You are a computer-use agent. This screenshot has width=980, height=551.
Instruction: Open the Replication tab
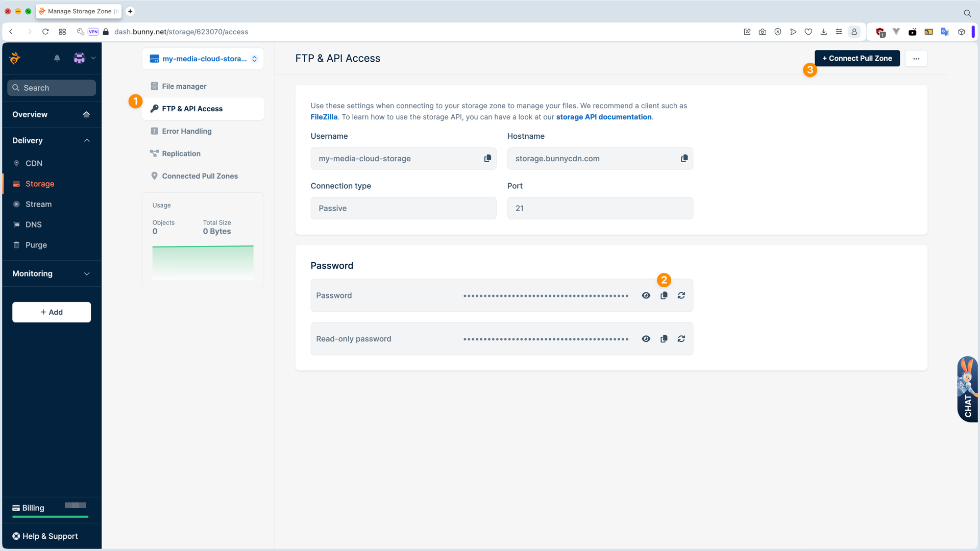203,154
